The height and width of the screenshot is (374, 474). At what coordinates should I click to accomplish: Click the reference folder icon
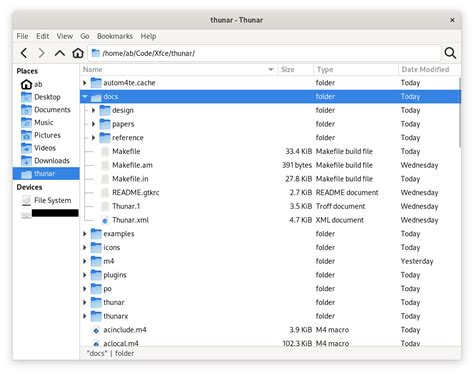tap(105, 138)
